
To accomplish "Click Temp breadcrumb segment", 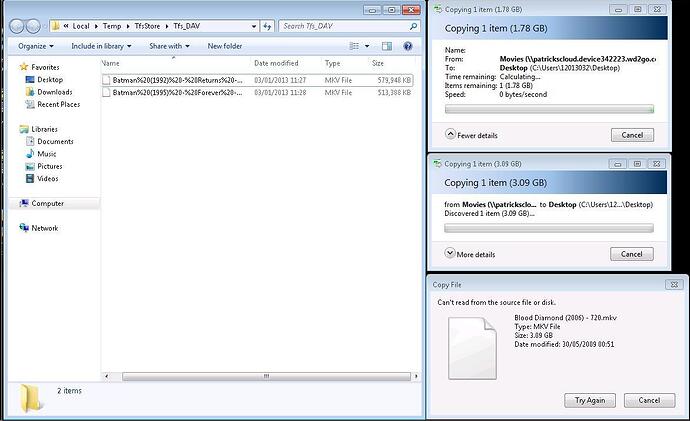I will click(112, 26).
